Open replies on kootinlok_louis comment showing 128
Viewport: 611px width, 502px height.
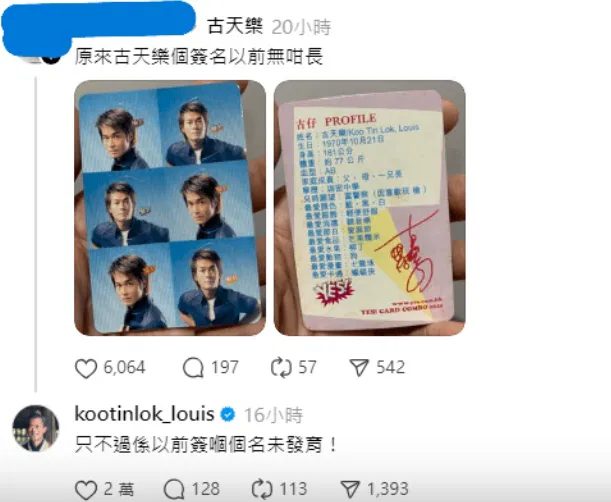tap(174, 490)
